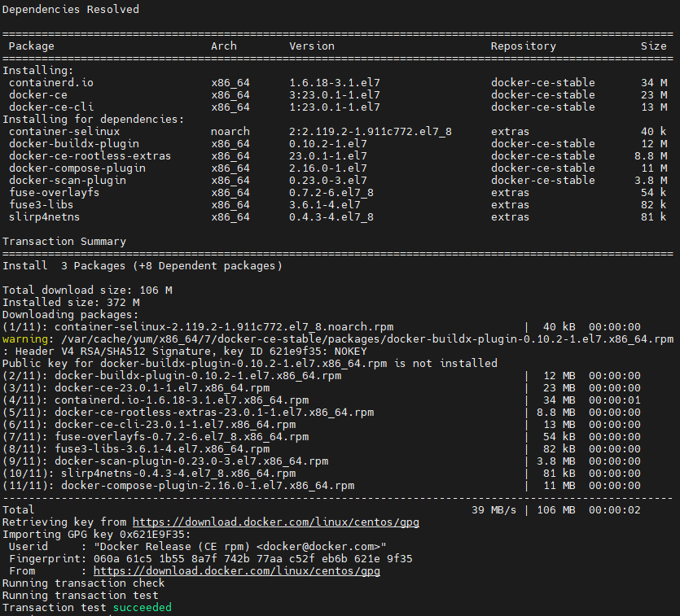Click the Userid 'Docker Release (CE rpm)' text
The image size is (680, 616).
point(240,547)
